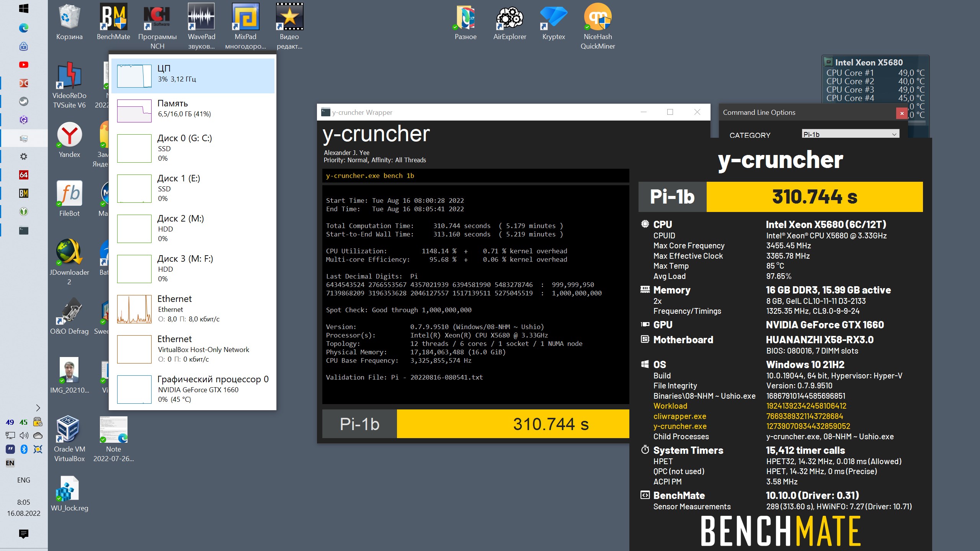The width and height of the screenshot is (980, 551).
Task: Click the 'CPU Core #1' temperature row
Action: click(x=875, y=73)
